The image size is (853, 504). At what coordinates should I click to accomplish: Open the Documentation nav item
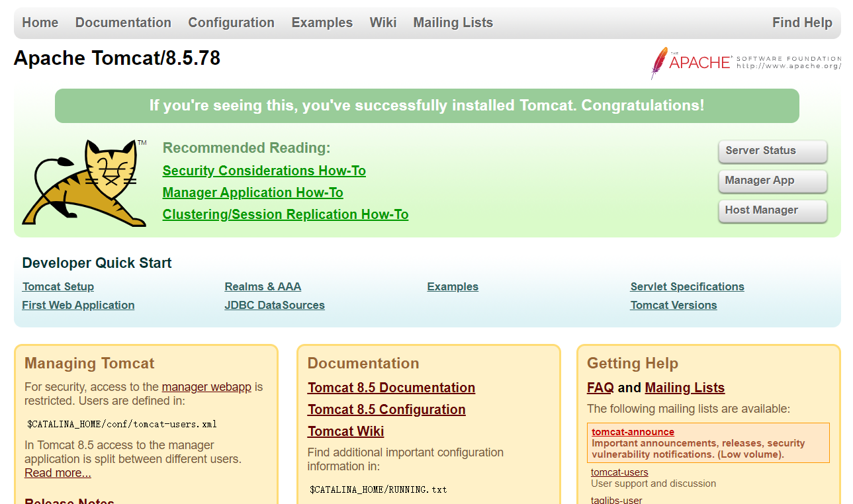123,22
